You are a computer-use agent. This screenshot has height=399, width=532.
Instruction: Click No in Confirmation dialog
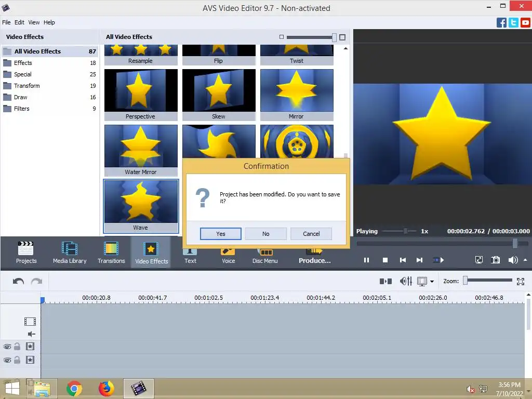click(265, 234)
